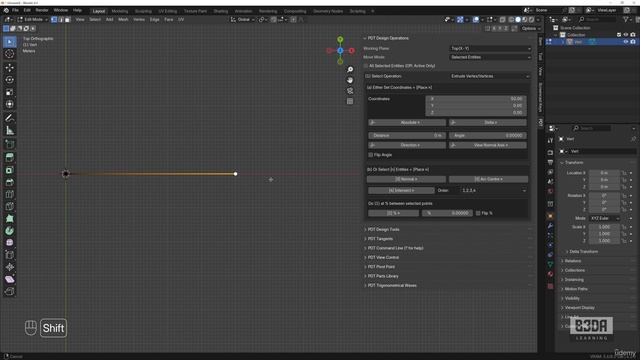Choose the Move tool
640x360 pixels.
click(x=9, y=67)
